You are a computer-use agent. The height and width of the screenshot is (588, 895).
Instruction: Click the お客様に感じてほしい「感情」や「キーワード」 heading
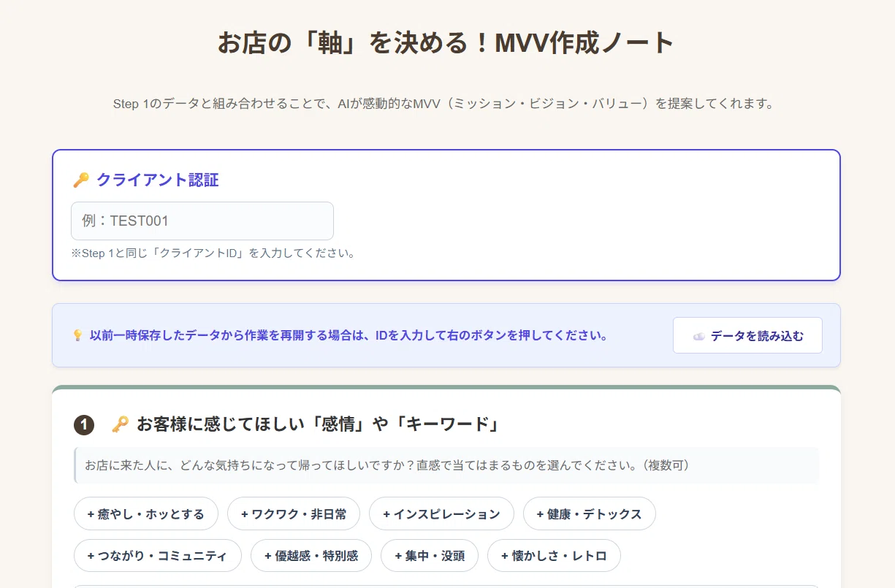coord(319,424)
